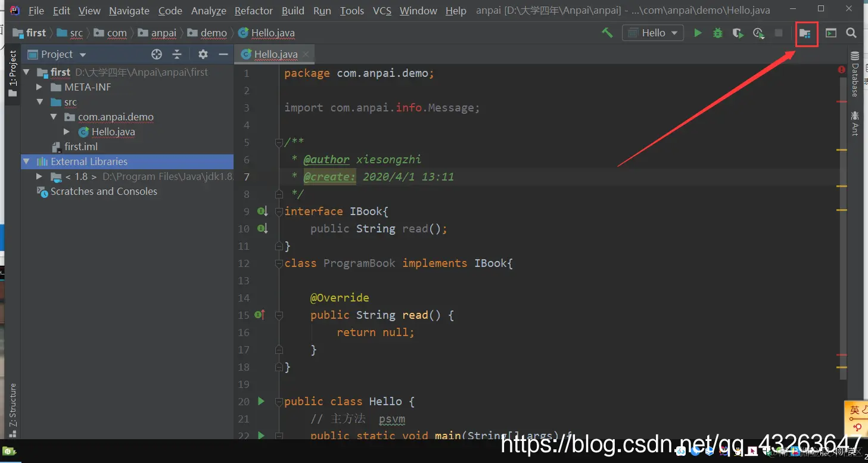Click locate/scroll-from-source target icon
Image resolution: width=868 pixels, height=463 pixels.
[157, 54]
